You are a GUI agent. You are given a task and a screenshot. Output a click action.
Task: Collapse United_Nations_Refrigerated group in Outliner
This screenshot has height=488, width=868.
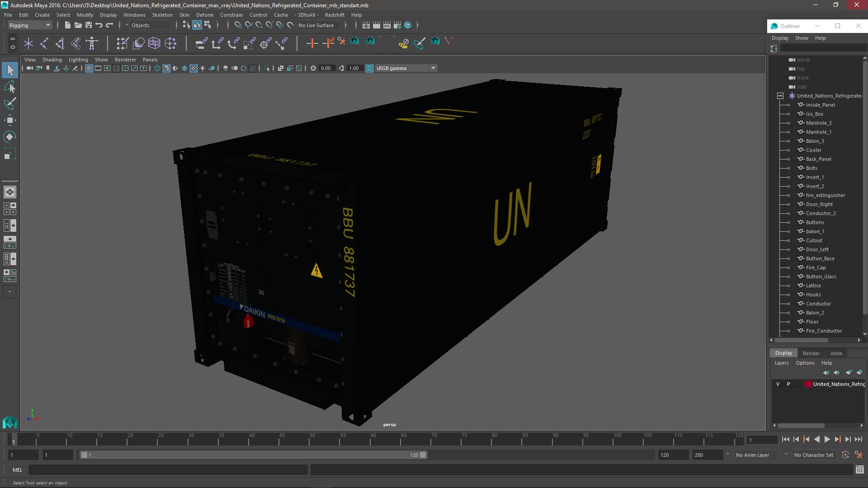click(780, 96)
